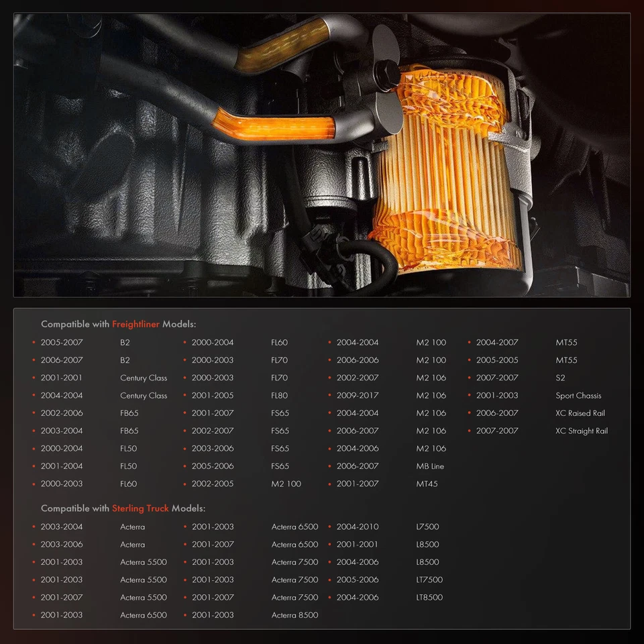Select 'Acterra' in the 2003-2004 row

132,527
